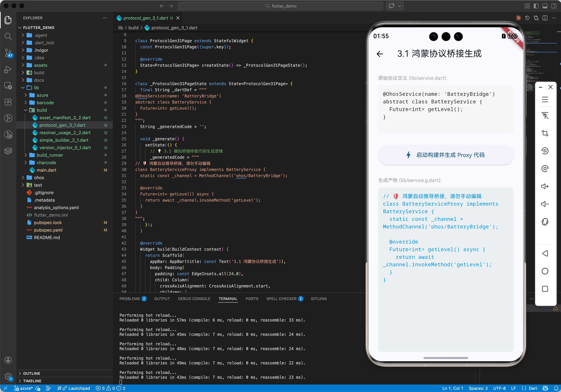The height and width of the screenshot is (392, 561).
Task: Open the Run and Debug view
Action: pos(8,69)
